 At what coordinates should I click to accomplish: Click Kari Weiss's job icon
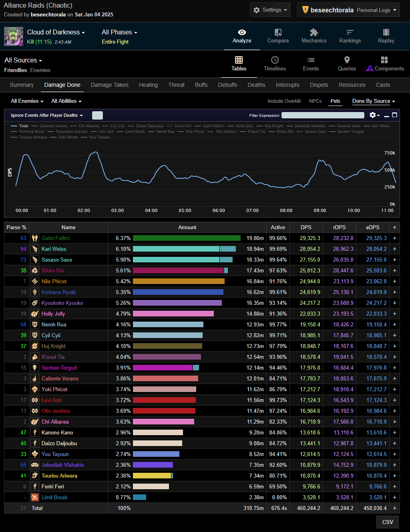(x=35, y=249)
